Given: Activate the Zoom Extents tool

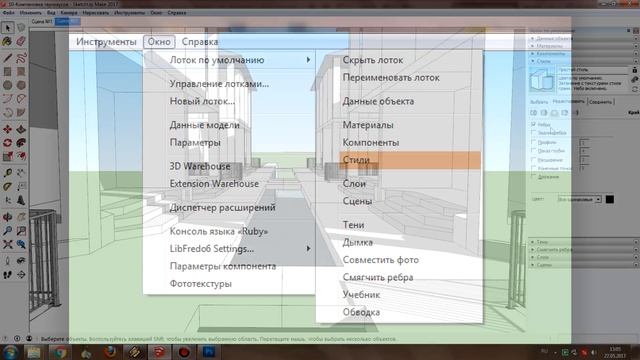Looking at the screenshot, I should pos(7,244).
